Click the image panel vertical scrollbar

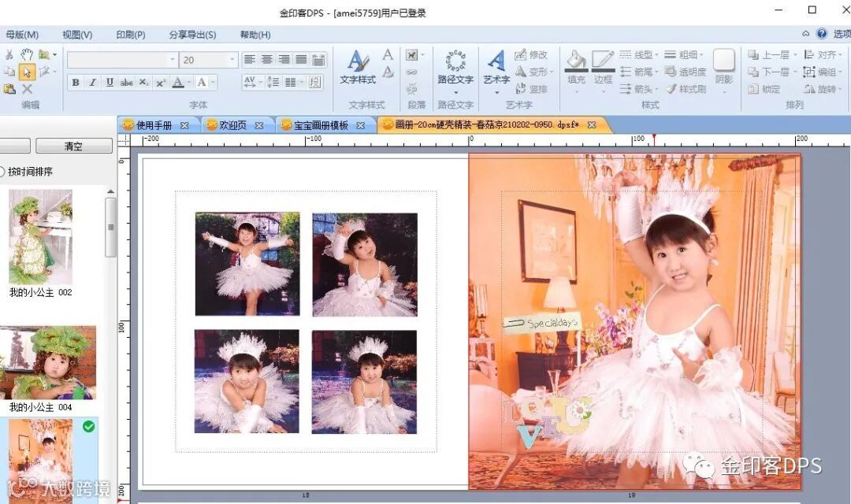(x=111, y=228)
